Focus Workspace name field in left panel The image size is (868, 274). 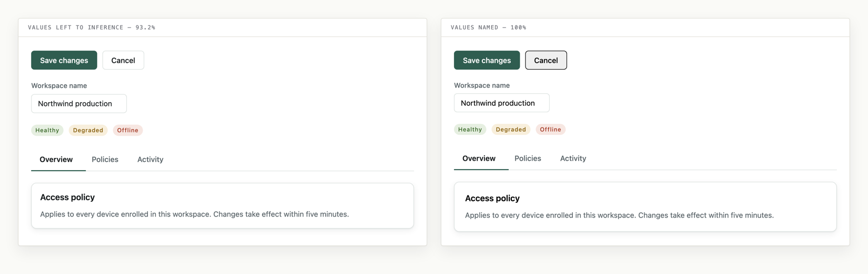(x=79, y=103)
